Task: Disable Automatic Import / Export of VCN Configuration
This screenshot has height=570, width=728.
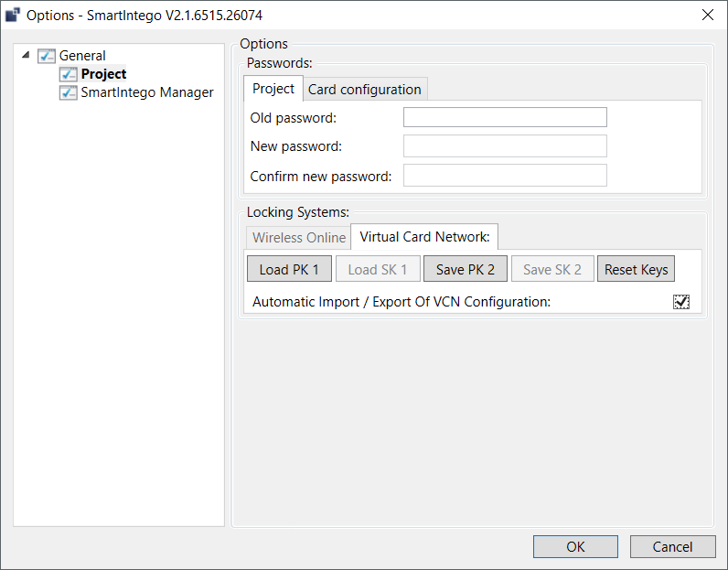Action: (681, 302)
